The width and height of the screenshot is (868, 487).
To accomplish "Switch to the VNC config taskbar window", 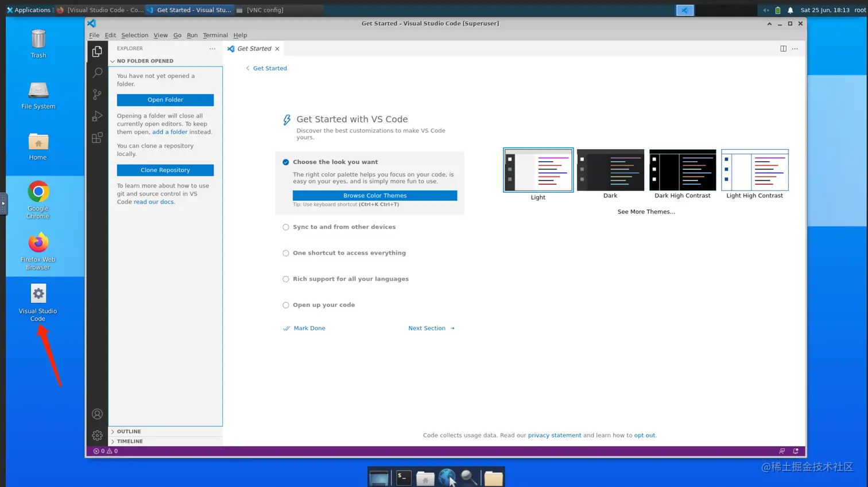I will point(279,10).
